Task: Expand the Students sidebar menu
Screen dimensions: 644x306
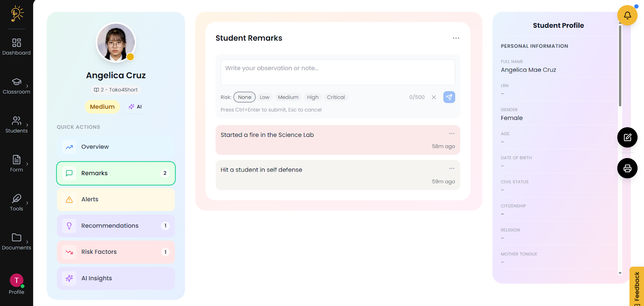Action: pyautogui.click(x=17, y=125)
